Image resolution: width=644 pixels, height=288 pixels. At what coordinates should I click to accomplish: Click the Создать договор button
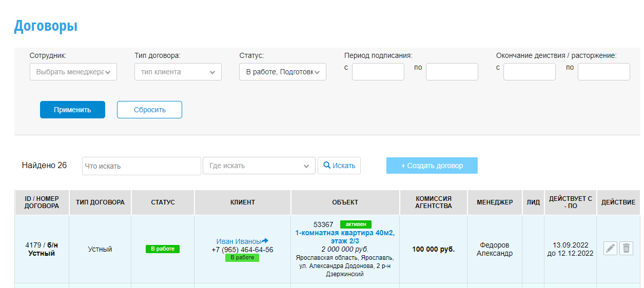point(432,166)
